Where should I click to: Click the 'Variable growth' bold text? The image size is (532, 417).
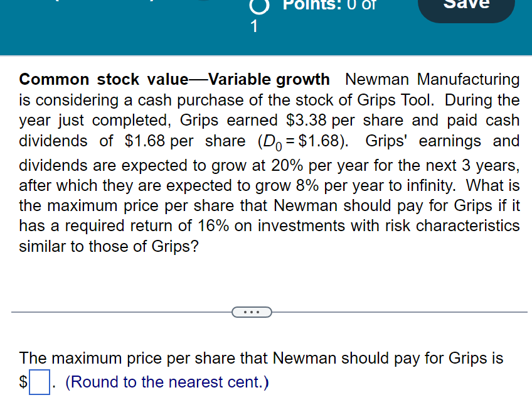pyautogui.click(x=269, y=80)
